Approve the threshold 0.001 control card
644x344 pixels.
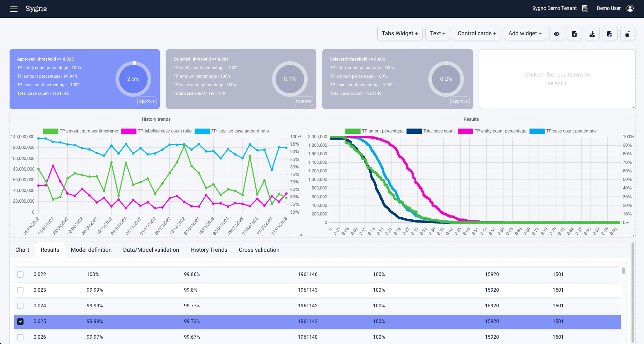[x=303, y=101]
